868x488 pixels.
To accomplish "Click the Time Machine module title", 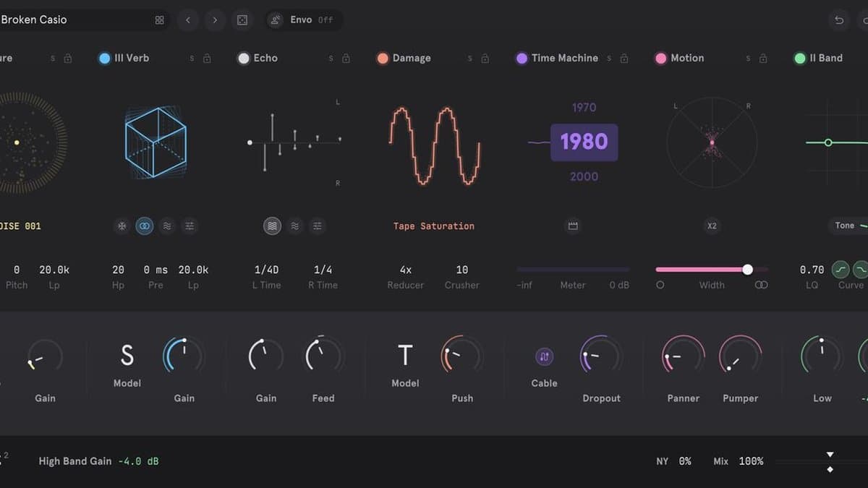I will pyautogui.click(x=565, y=59).
